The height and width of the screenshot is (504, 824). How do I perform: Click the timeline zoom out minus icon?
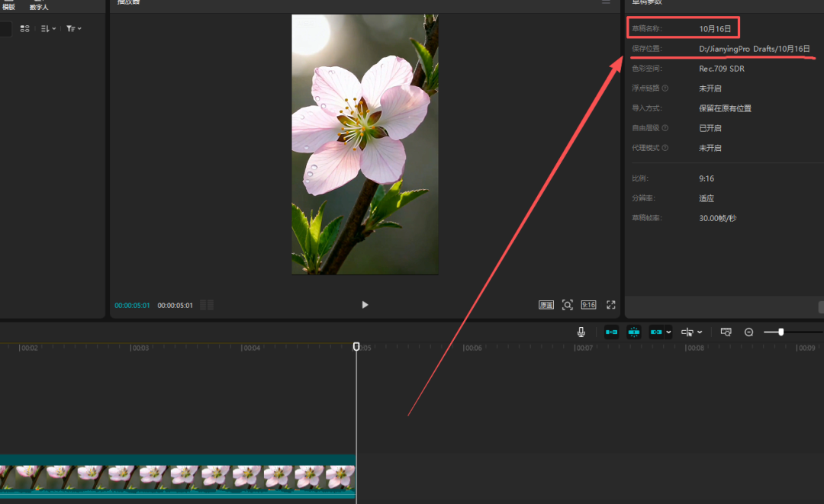pos(748,332)
